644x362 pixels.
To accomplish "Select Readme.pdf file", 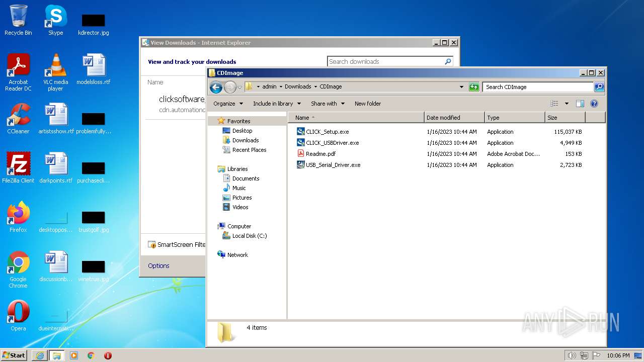I will (316, 154).
